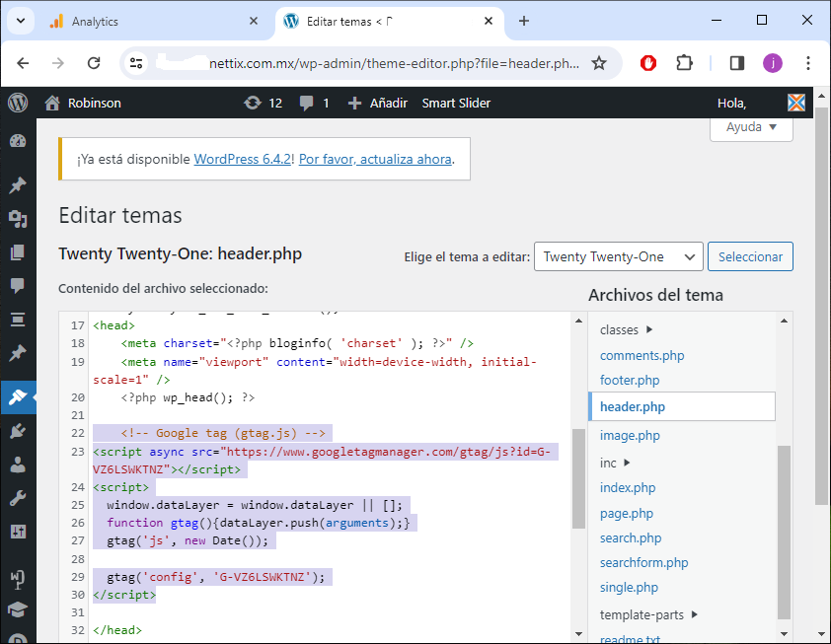The height and width of the screenshot is (644, 831).
Task: Click the "Por favor, actualiza ahora" link
Action: click(x=375, y=159)
